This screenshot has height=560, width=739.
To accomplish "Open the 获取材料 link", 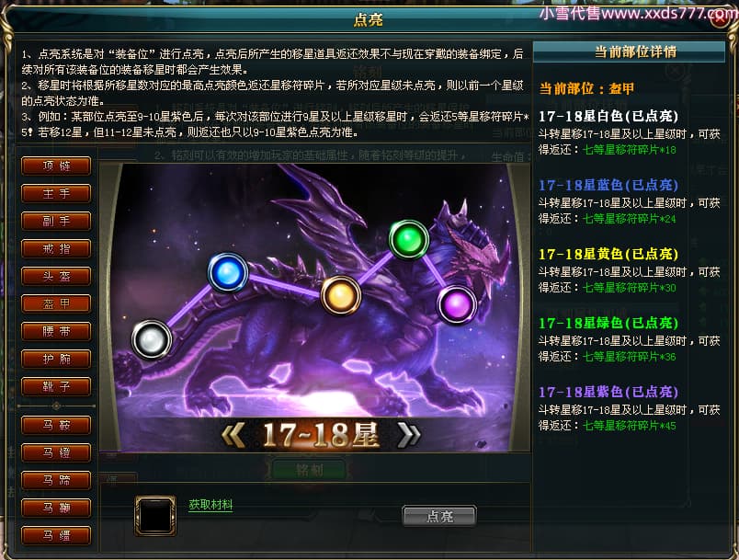I will (210, 505).
